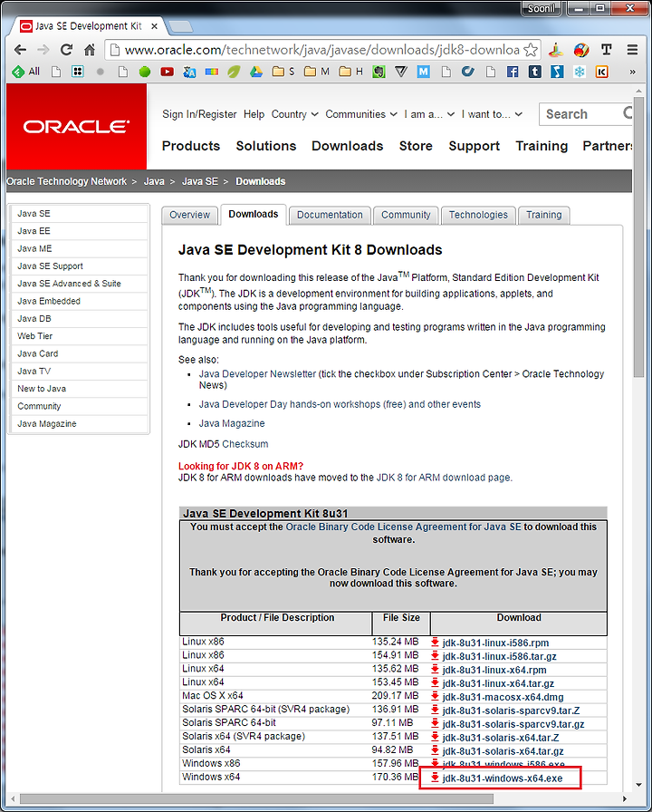Select the Java SE Development Kit browser tab
This screenshot has width=652, height=812.
pos(88,26)
